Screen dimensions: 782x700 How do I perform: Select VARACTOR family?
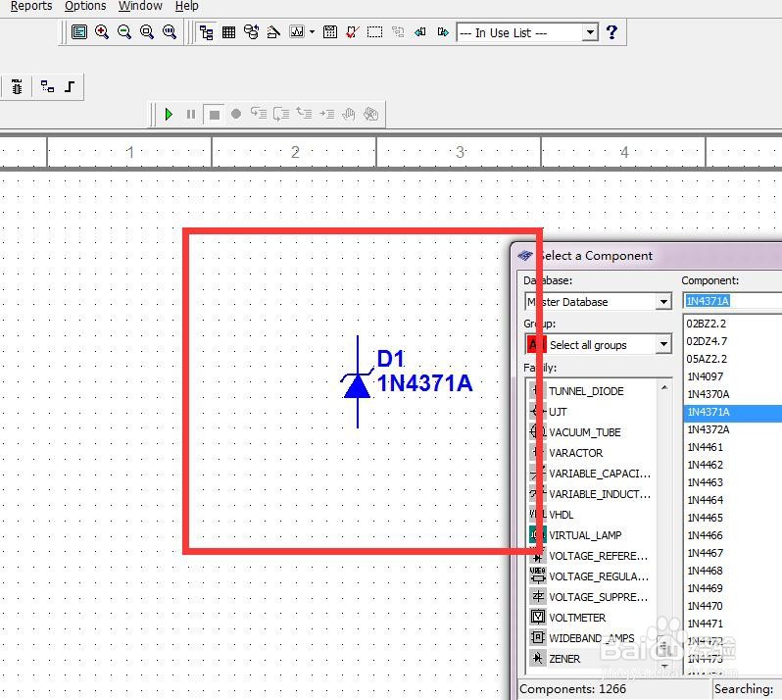point(575,453)
